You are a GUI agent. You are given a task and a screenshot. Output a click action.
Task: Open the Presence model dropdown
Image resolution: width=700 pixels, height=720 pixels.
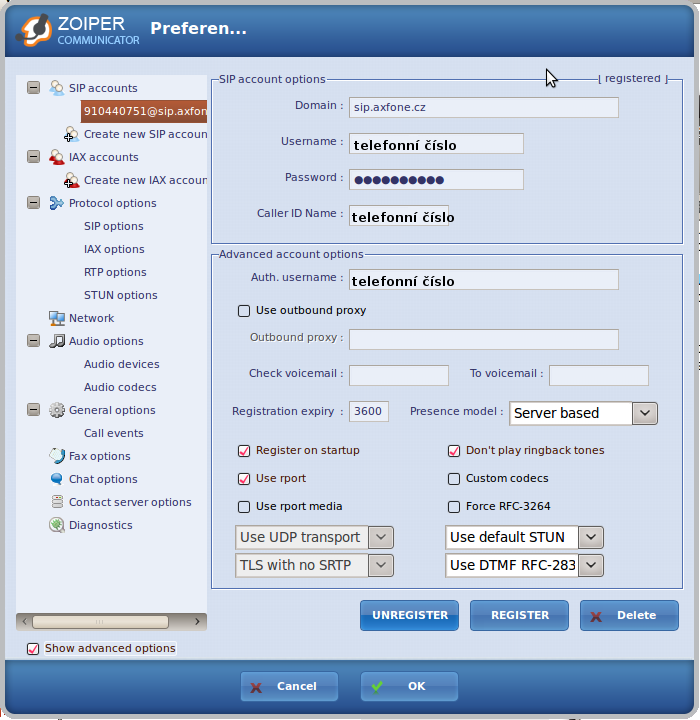coord(644,413)
